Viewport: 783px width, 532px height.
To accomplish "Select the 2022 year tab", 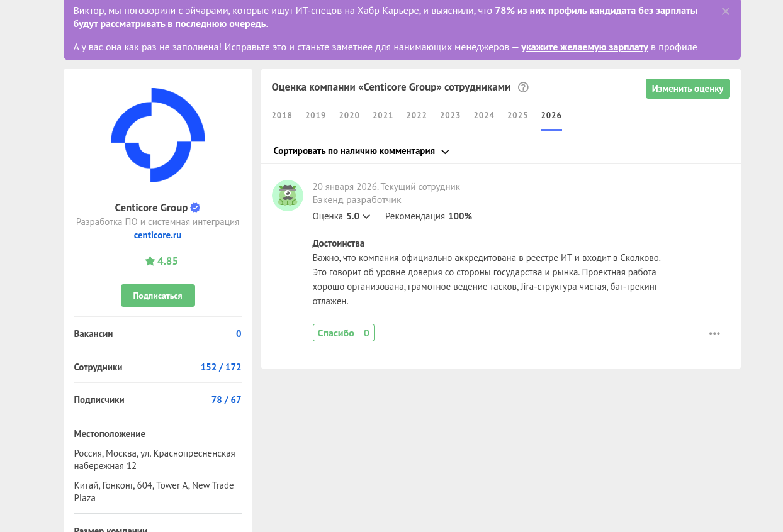I will [417, 115].
